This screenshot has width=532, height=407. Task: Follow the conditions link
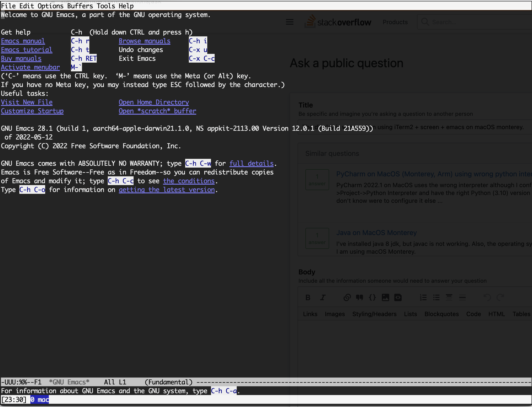coord(189,181)
